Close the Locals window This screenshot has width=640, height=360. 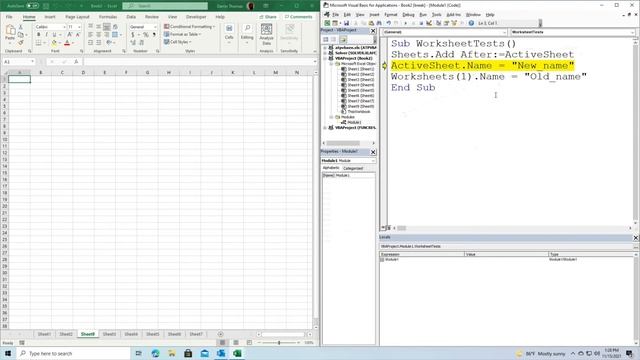tap(636, 238)
